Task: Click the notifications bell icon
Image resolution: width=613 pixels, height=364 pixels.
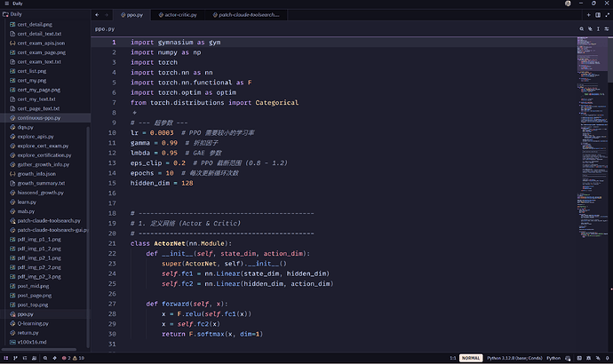Action: [607, 358]
